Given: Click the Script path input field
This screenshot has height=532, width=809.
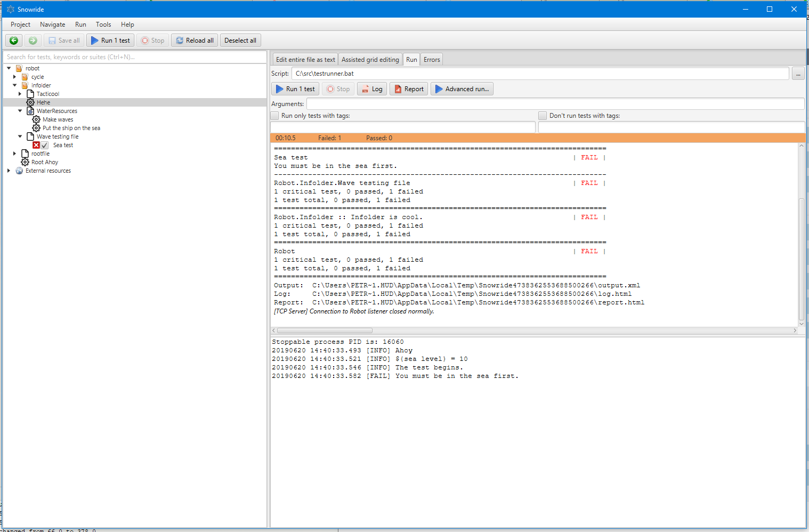Looking at the screenshot, I should coord(540,74).
